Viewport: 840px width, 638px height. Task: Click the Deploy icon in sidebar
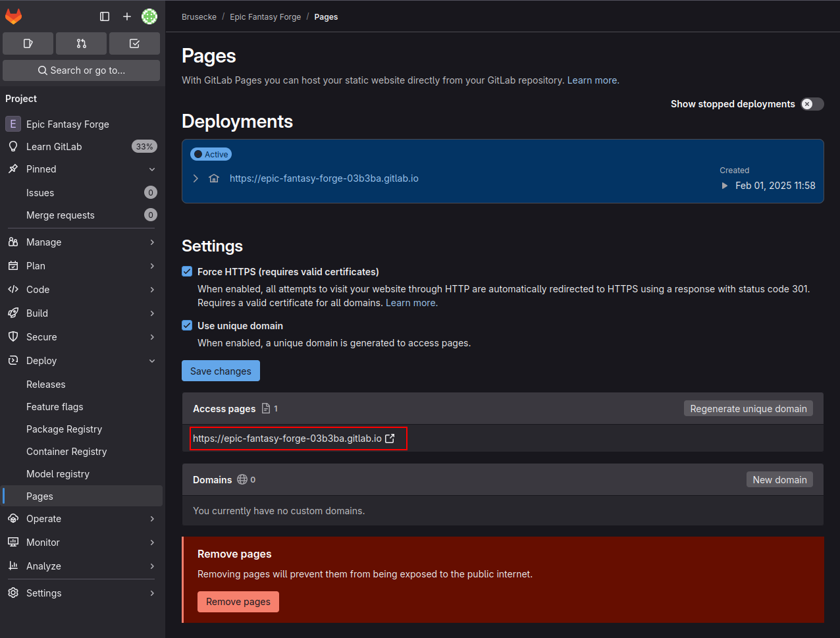(x=13, y=361)
